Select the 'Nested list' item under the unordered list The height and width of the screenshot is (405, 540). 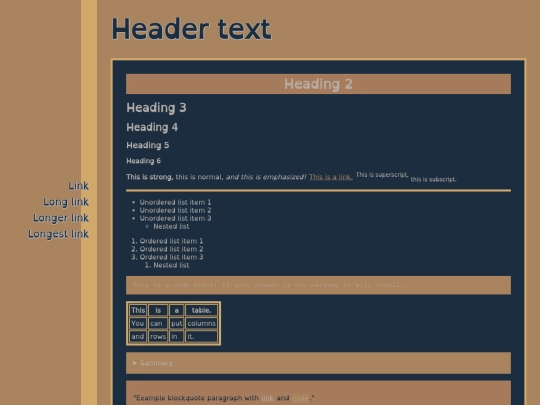[171, 226]
